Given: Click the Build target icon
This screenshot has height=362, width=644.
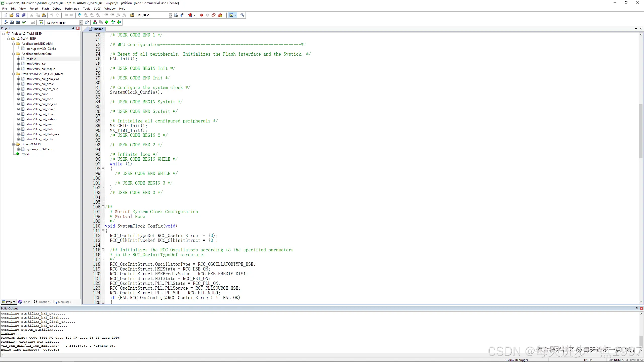Looking at the screenshot, I should pyautogui.click(x=12, y=22).
